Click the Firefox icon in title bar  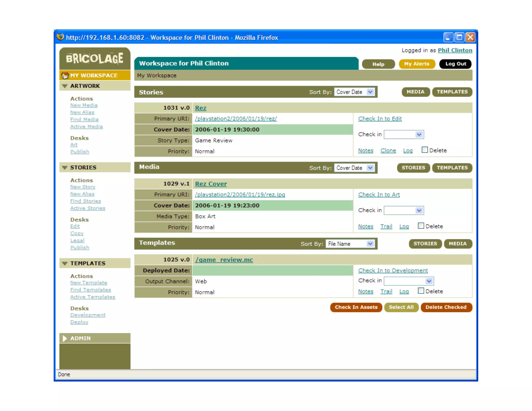pyautogui.click(x=60, y=37)
